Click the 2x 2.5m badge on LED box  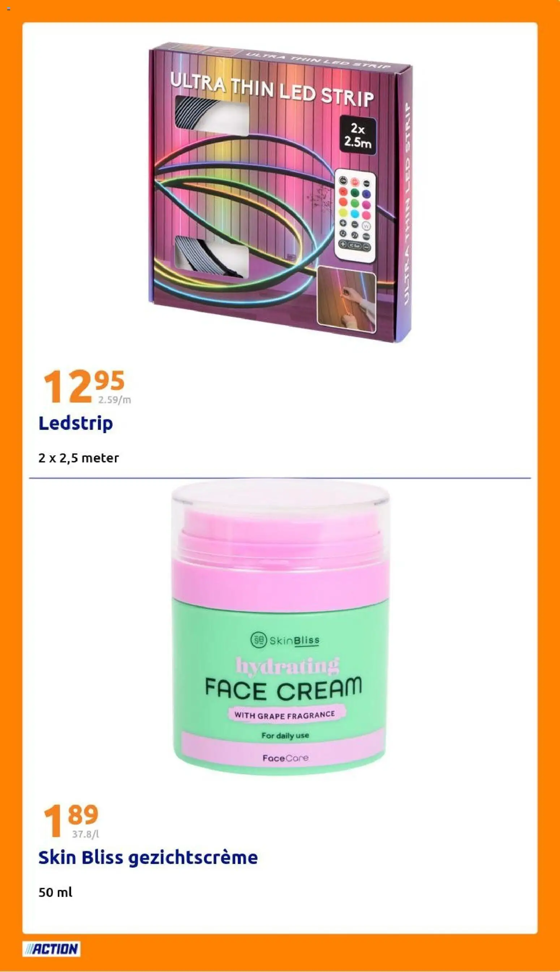[358, 135]
